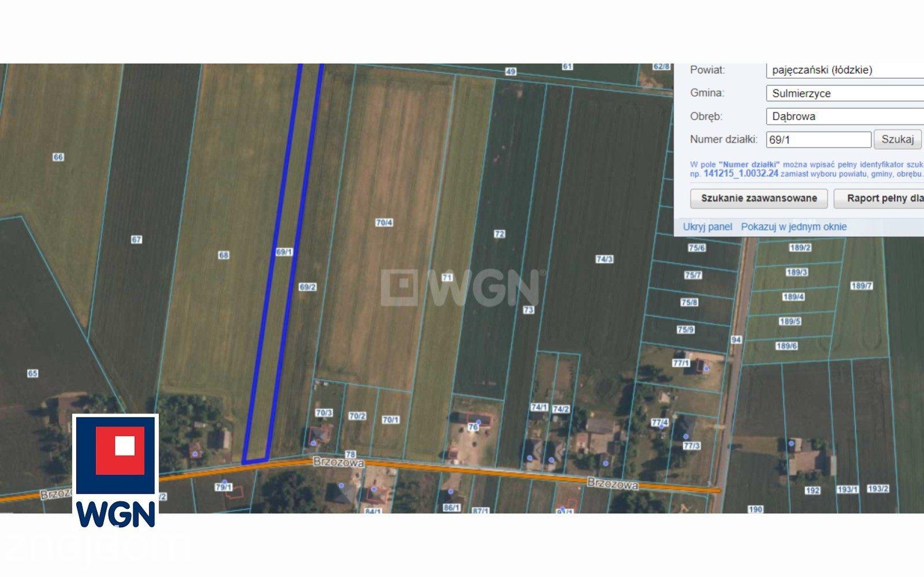The width and height of the screenshot is (924, 577).
Task: Click the sample identifier 141215_1.0032.24
Action: [x=740, y=173]
